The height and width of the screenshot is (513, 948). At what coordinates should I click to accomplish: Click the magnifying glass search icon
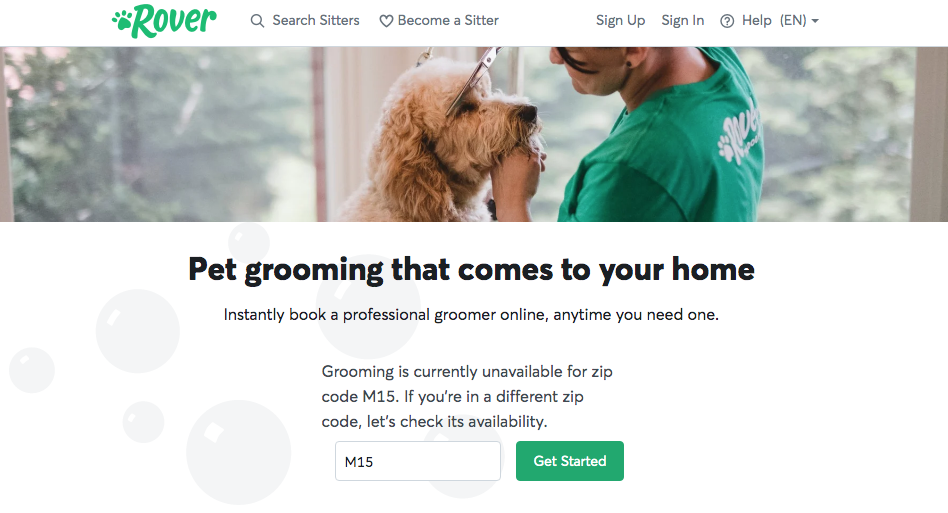point(258,21)
